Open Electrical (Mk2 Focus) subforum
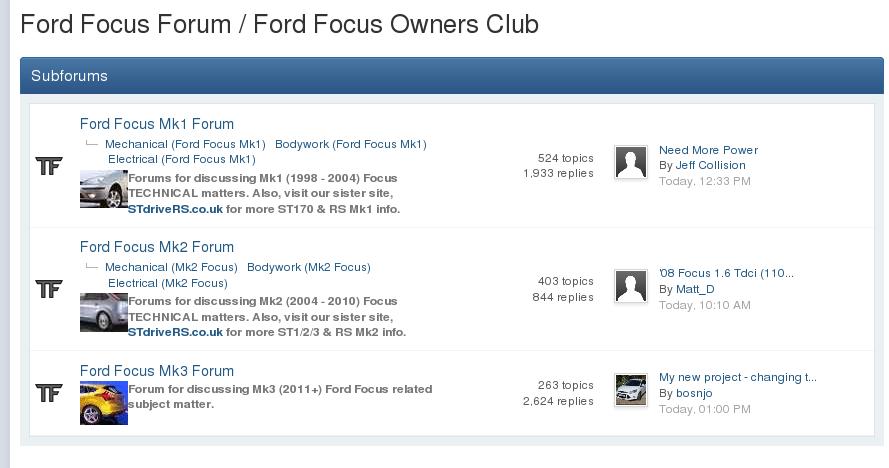The image size is (889, 468). click(168, 283)
